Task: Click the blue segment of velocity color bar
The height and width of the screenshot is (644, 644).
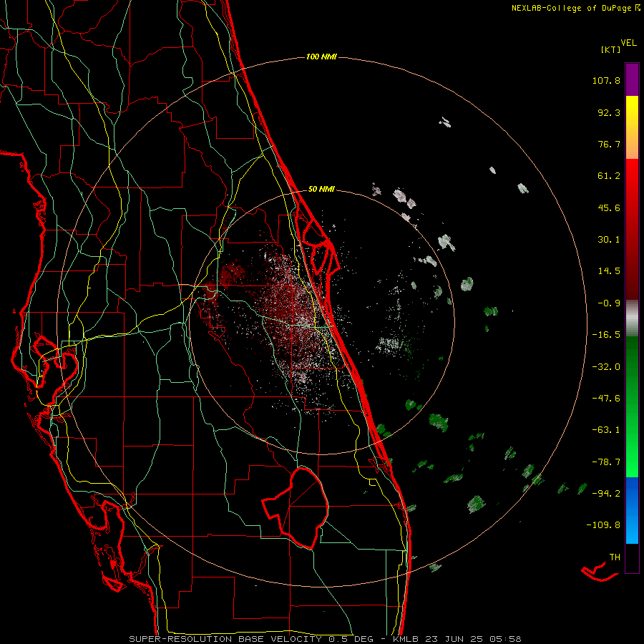Action: click(632, 510)
